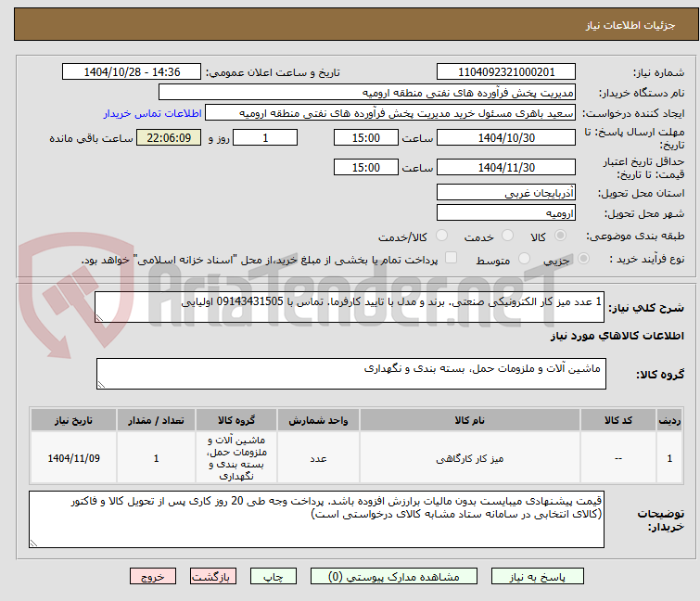700x601 pixels.
Task: Click the resize handle of شرح کلی نیاز box
Action: (x=99, y=317)
